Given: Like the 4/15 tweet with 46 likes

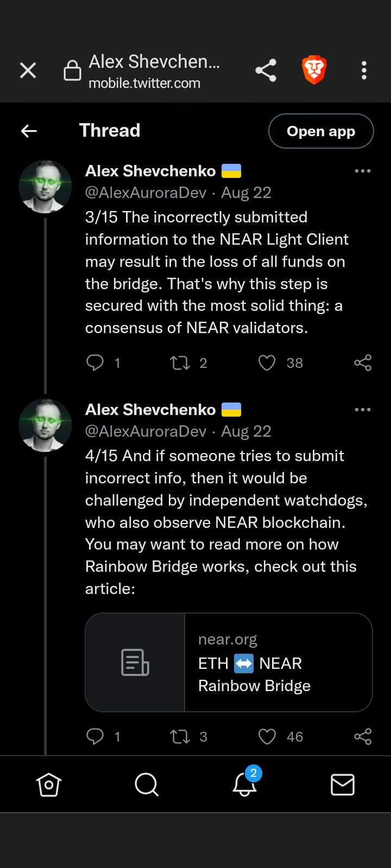Looking at the screenshot, I should tap(267, 736).
